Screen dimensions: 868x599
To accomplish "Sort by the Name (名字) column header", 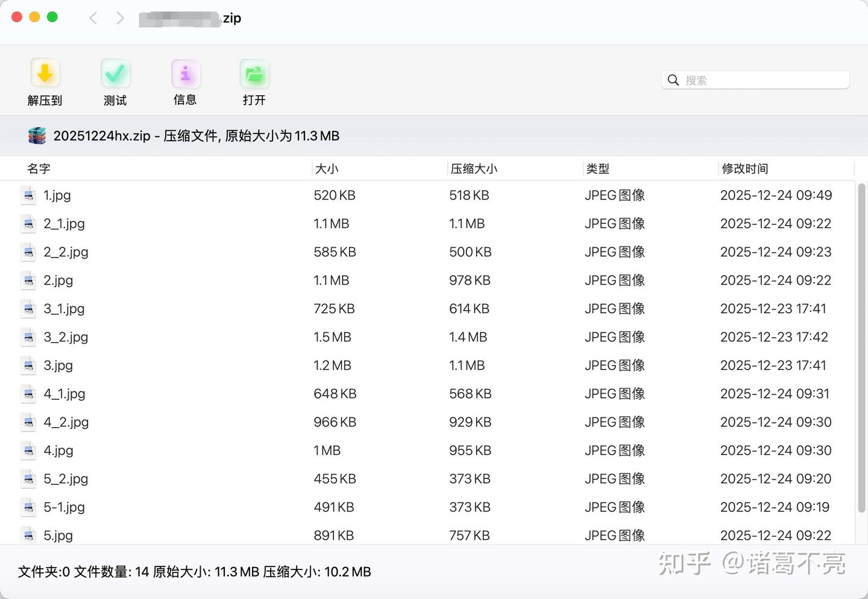I will pyautogui.click(x=39, y=169).
